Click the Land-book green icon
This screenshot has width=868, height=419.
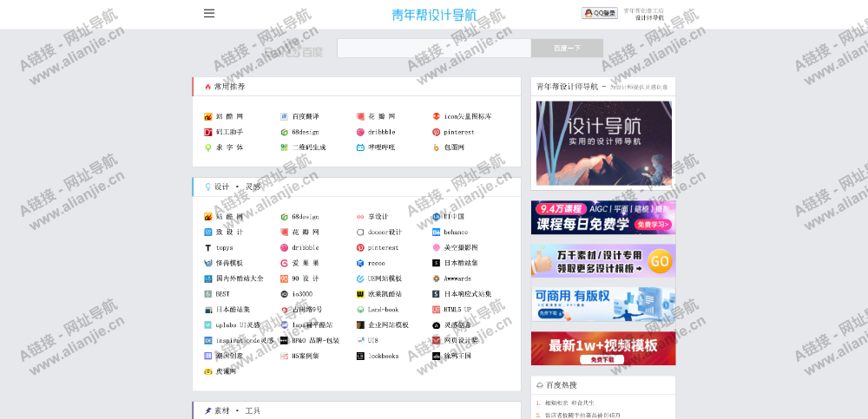point(360,310)
